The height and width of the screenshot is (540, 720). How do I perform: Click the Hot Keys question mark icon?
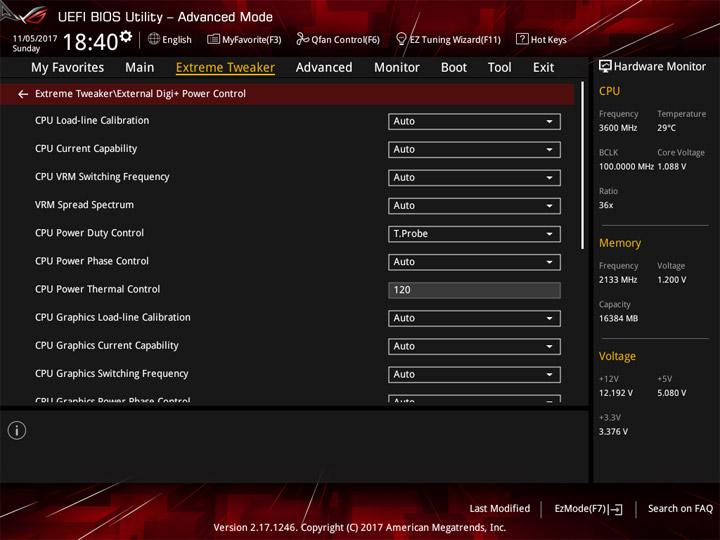(x=522, y=39)
